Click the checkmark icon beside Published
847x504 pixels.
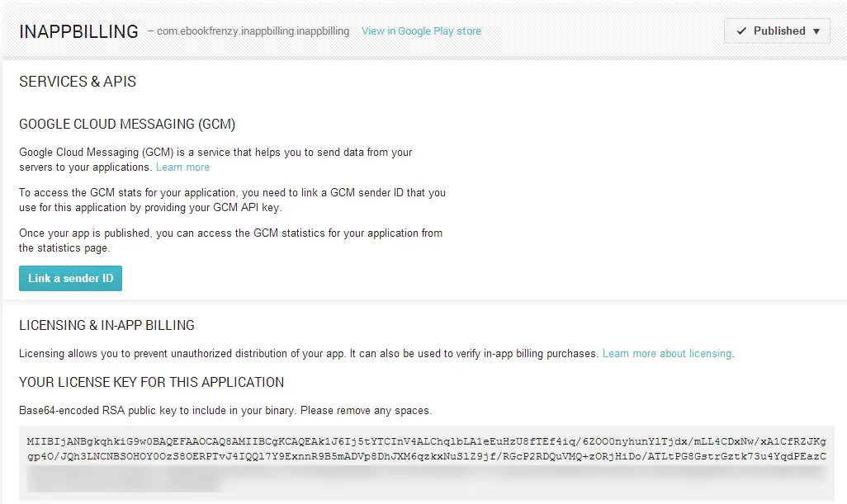pyautogui.click(x=741, y=31)
